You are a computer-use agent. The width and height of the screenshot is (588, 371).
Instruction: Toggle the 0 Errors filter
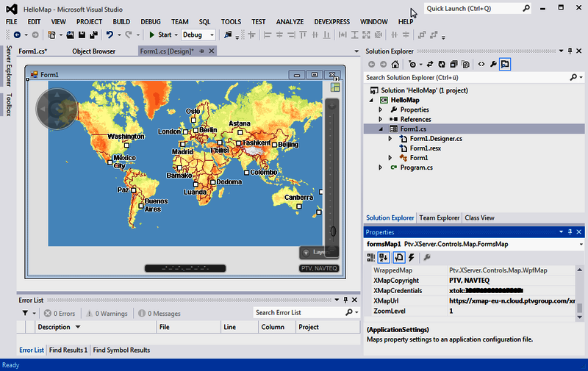pos(60,314)
